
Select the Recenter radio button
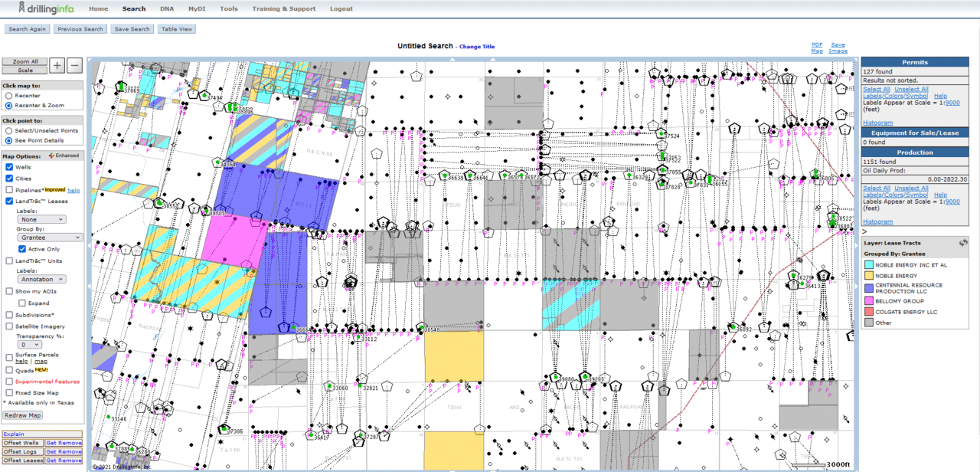[x=8, y=96]
